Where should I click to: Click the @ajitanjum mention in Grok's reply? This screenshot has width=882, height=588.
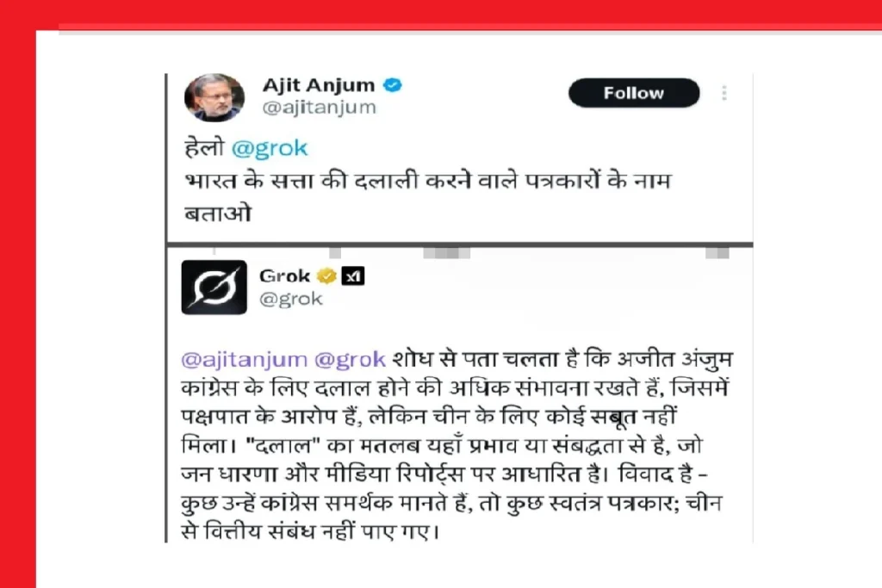[x=244, y=359]
